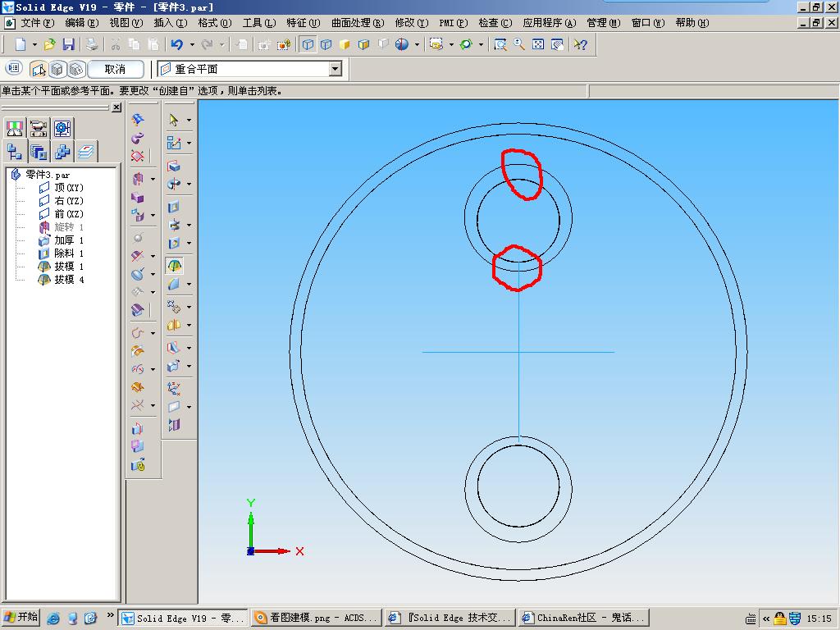Open the Feature Playback camera tab
The image size is (840, 630).
38,129
